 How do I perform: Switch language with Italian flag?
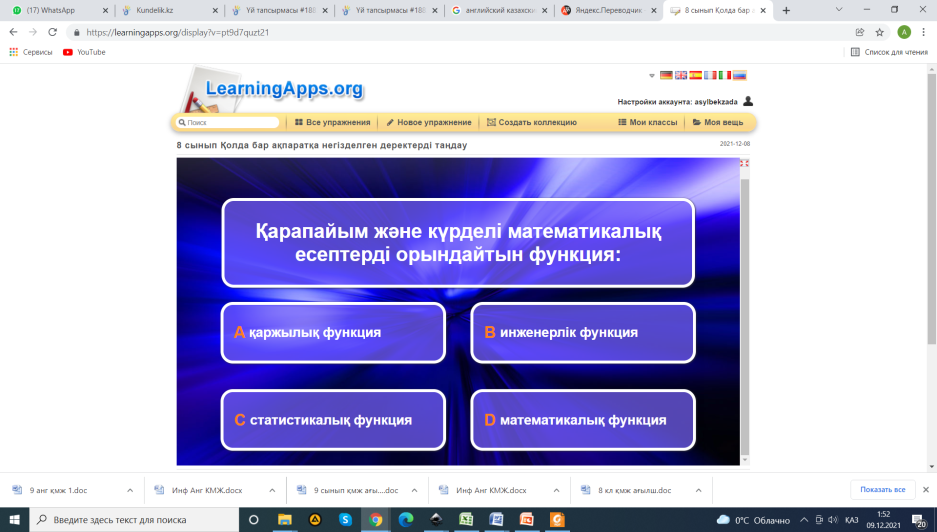click(x=725, y=75)
